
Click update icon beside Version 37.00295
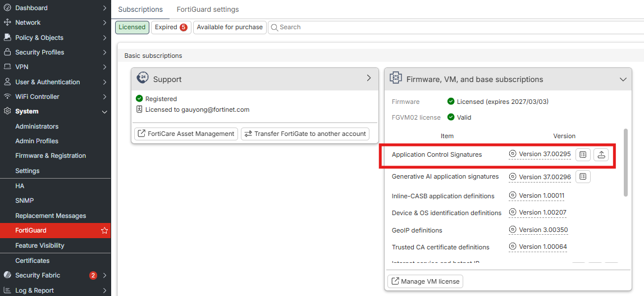point(513,154)
